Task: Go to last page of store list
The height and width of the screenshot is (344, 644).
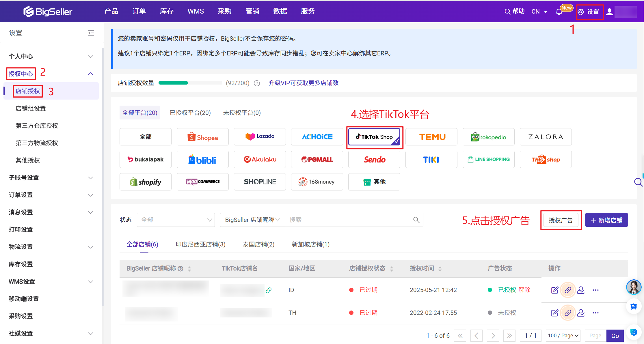Action: [x=509, y=336]
